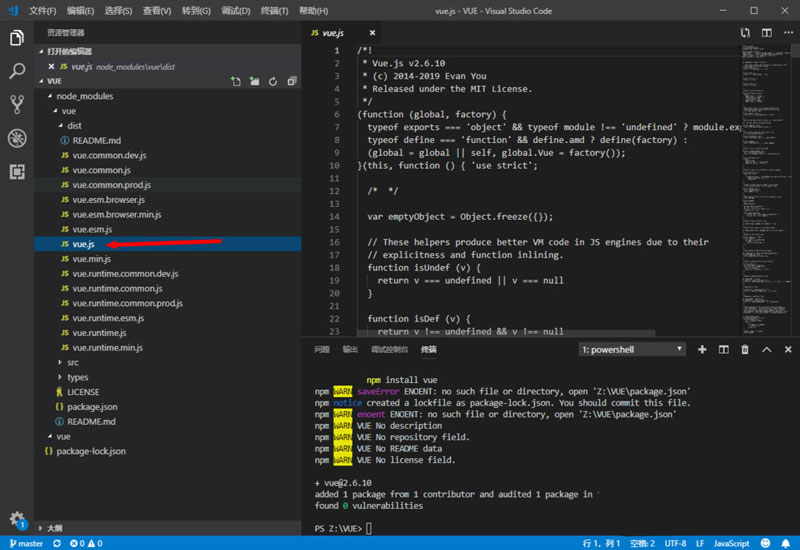
Task: Collapse the node_modules folder
Action: tap(85, 96)
